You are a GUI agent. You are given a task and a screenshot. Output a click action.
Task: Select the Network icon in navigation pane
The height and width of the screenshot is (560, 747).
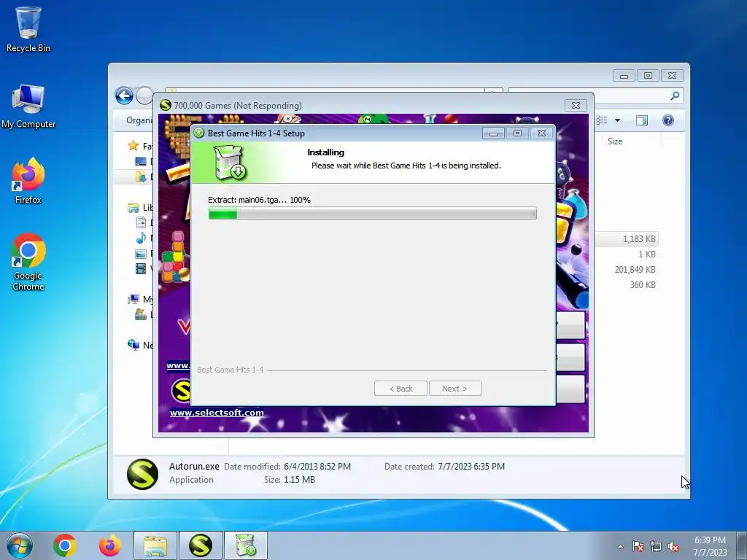point(133,344)
